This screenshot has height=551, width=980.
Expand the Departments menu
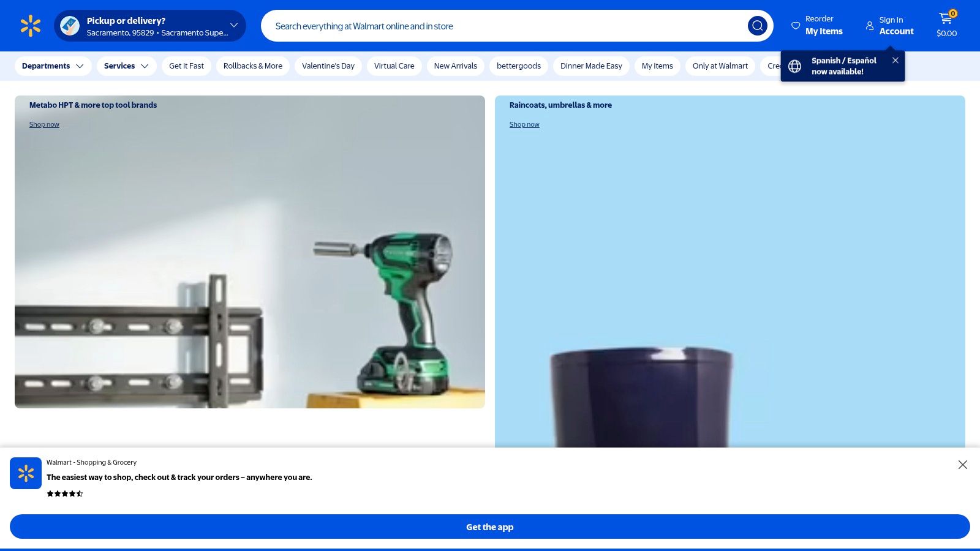pyautogui.click(x=53, y=66)
